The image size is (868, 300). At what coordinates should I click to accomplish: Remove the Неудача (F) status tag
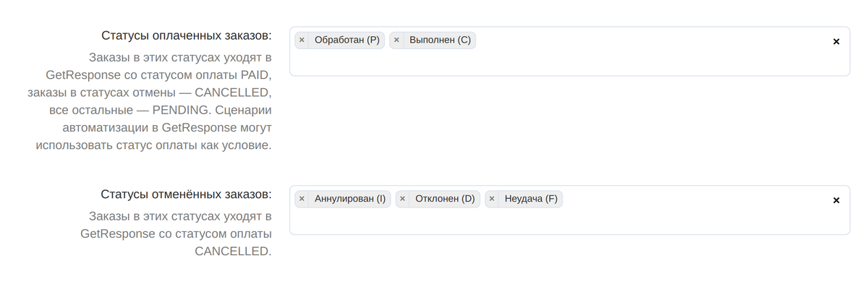[x=492, y=199]
